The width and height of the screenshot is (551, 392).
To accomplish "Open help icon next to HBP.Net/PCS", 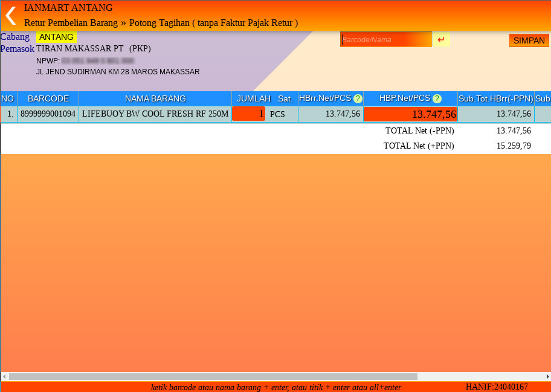I will [x=437, y=98].
